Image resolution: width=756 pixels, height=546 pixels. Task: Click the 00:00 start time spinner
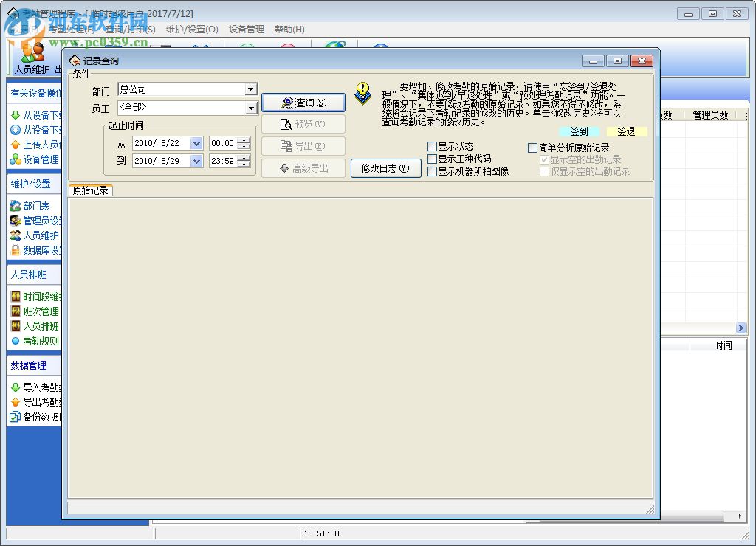(244, 143)
